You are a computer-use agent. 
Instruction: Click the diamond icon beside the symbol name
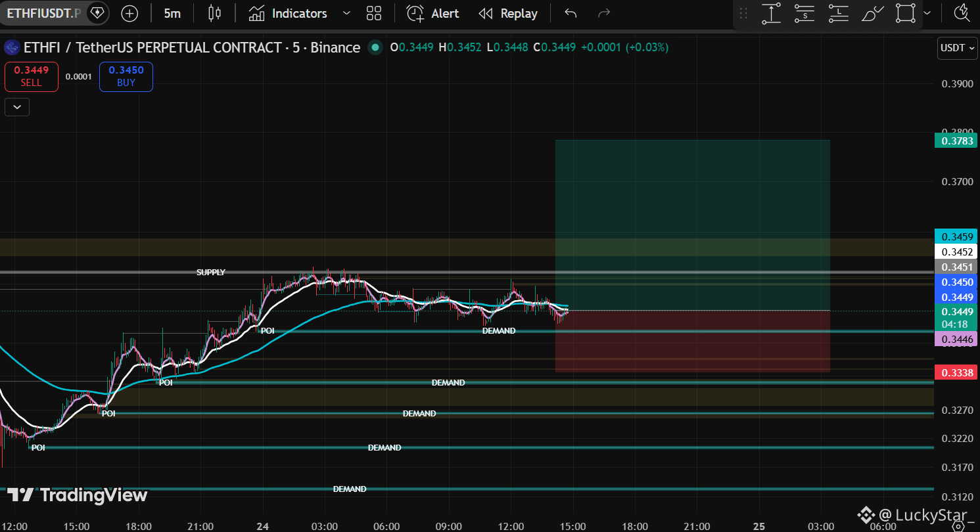(x=97, y=13)
